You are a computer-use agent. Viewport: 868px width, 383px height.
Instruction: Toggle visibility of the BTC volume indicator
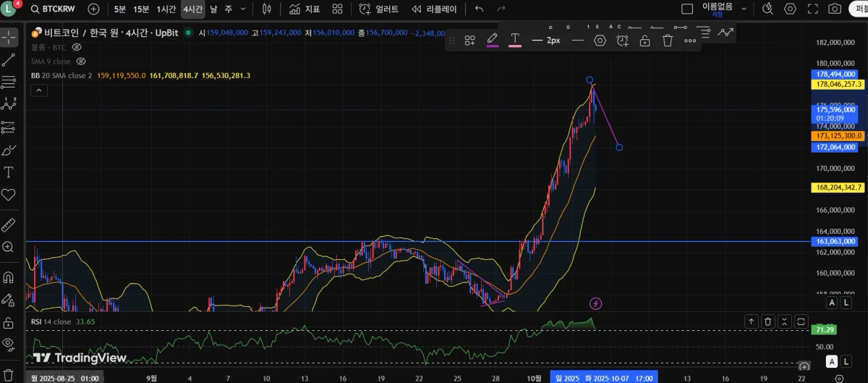pos(77,47)
